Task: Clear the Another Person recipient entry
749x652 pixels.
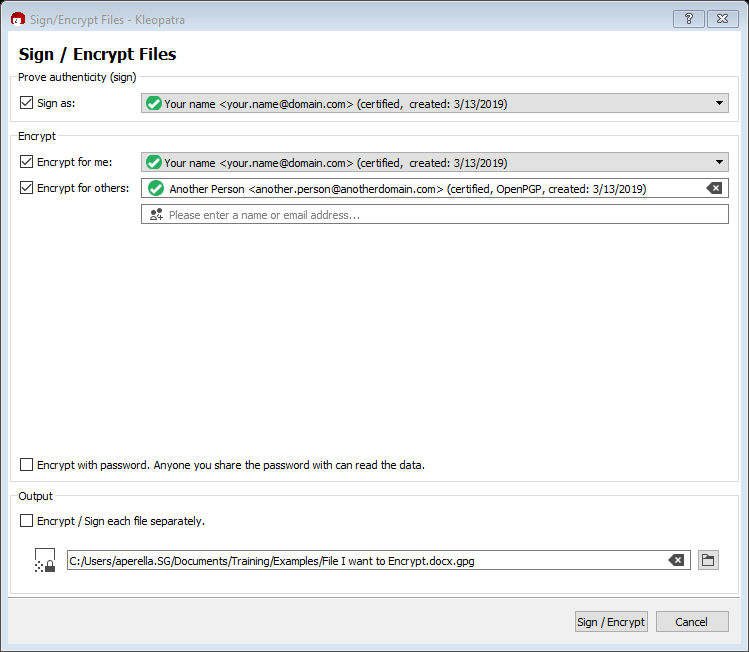Action: [714, 188]
